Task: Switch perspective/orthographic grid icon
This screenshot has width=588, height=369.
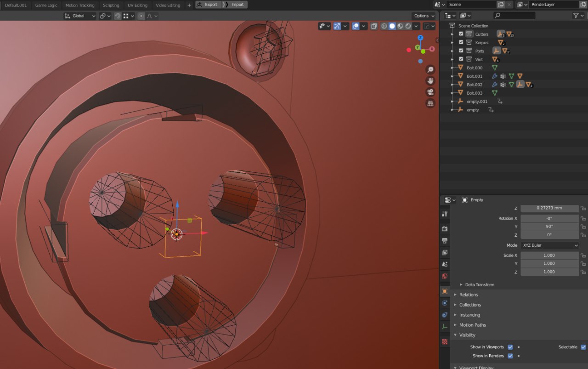Action: click(x=430, y=103)
